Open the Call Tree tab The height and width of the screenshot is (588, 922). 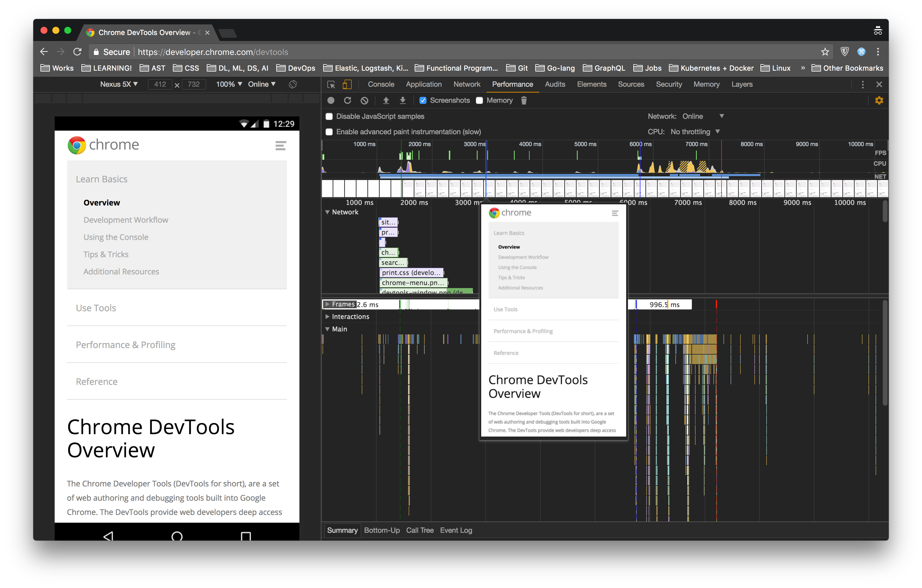pos(420,530)
